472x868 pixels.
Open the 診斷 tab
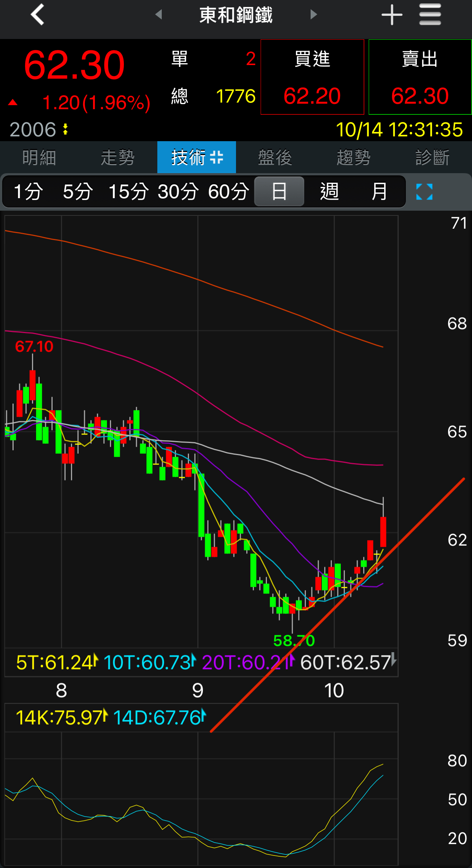(432, 157)
